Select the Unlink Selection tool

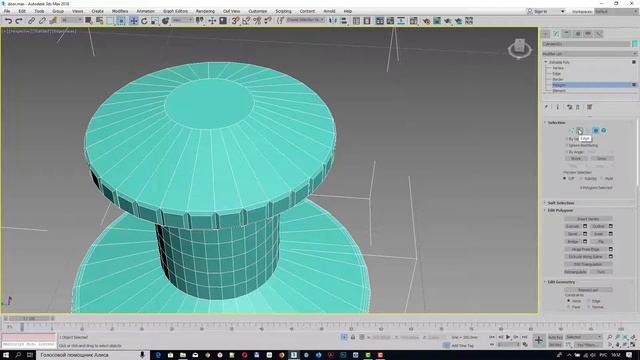point(42,20)
